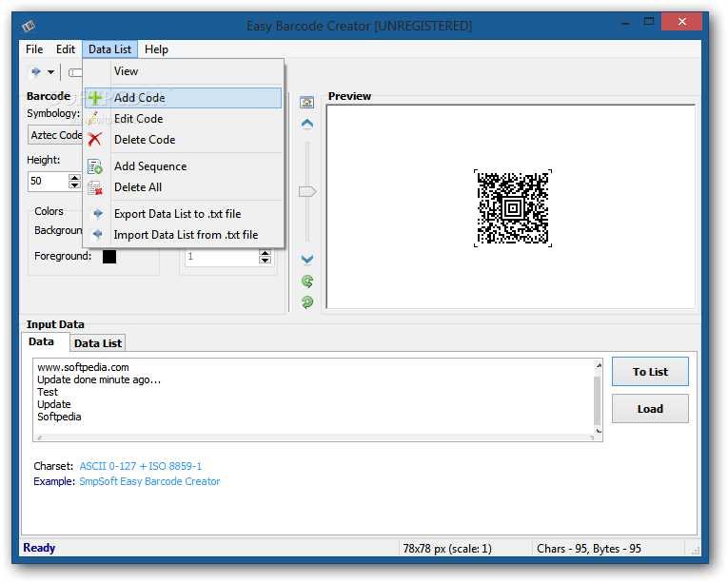Viewport: 728px width, 583px height.
Task: Open dropdown arrow next to toolbar arrow icon
Action: click(51, 72)
